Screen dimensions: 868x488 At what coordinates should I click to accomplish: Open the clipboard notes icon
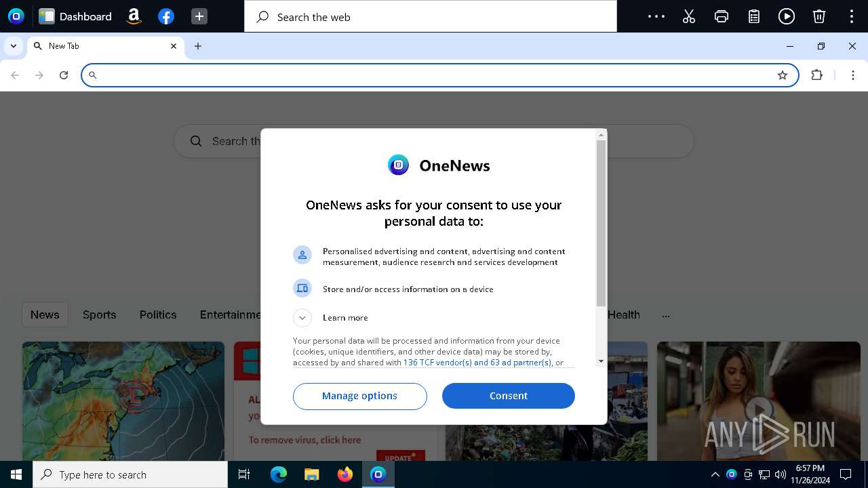[754, 16]
